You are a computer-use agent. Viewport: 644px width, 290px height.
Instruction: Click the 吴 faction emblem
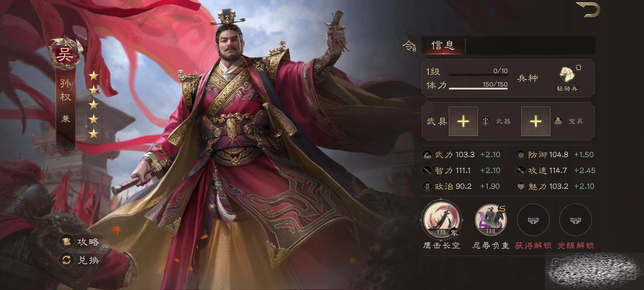tap(65, 54)
